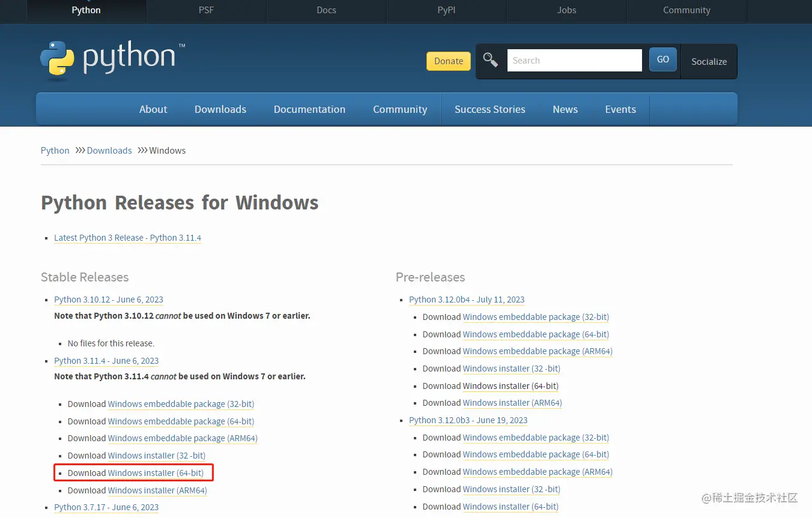Download 3.12.0b3 Windows embeddable package (64-bit)
812x518 pixels.
click(x=536, y=454)
